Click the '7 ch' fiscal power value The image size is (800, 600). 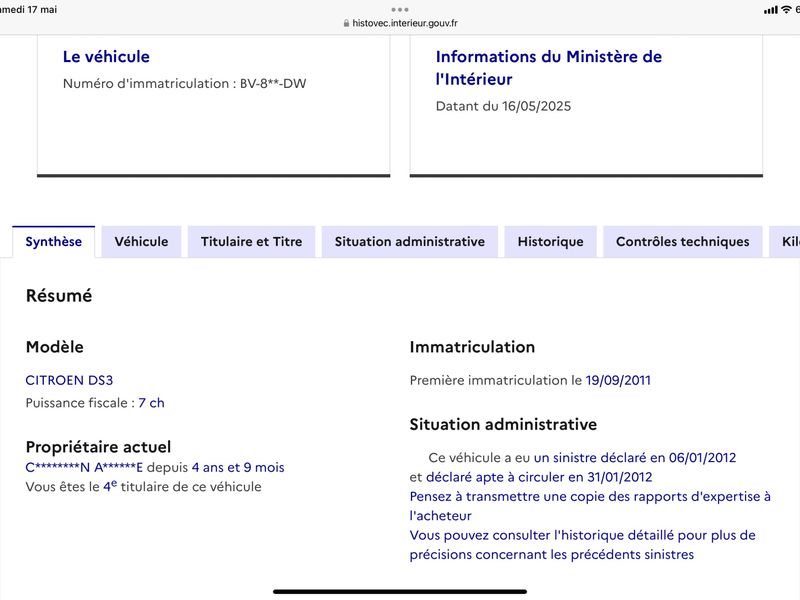point(152,403)
